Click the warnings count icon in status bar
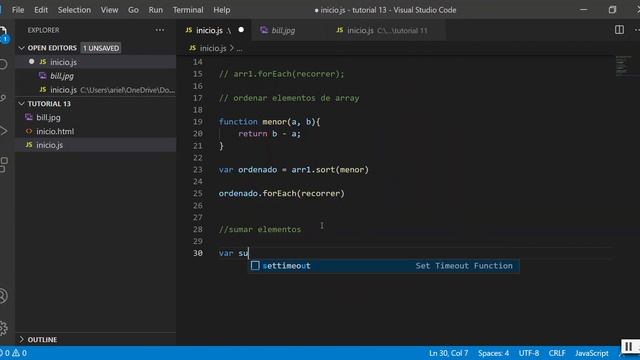640x360 pixels. (x=19, y=353)
